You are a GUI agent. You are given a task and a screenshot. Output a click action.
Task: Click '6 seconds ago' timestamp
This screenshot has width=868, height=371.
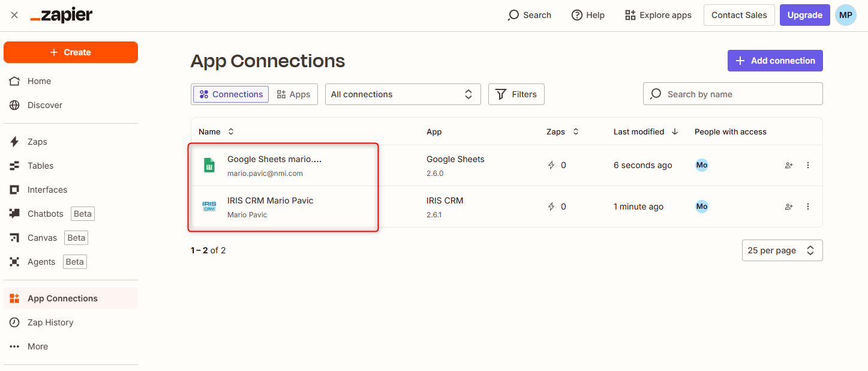click(x=643, y=165)
